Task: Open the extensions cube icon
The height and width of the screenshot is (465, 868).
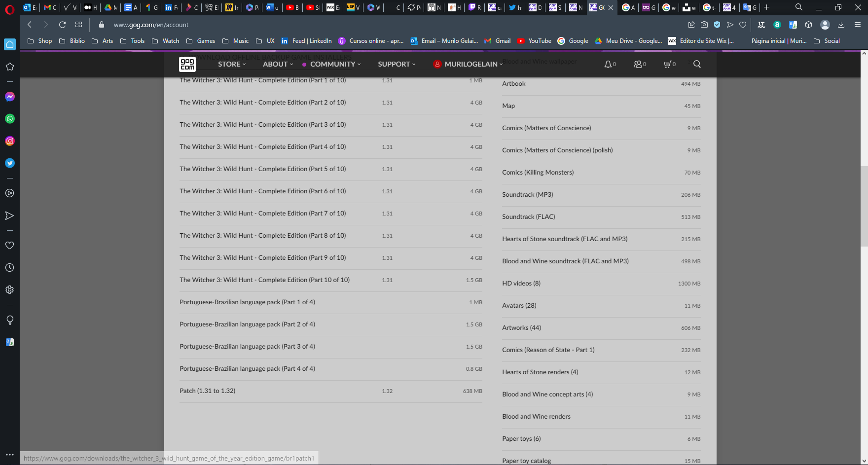Action: [x=808, y=25]
